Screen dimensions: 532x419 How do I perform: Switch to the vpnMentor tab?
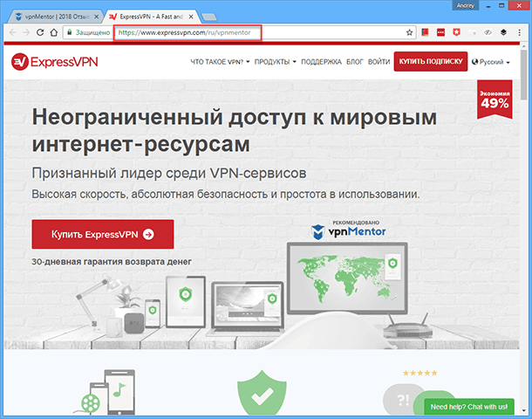pos(56,17)
